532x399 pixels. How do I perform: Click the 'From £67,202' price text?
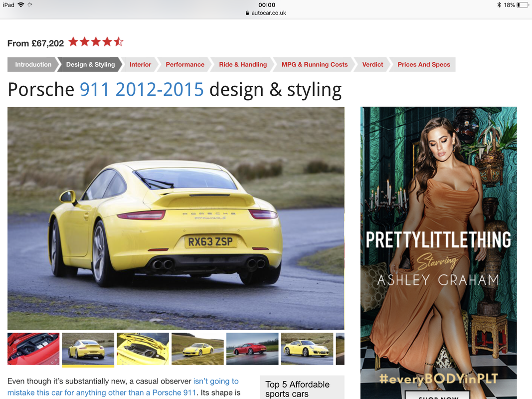35,43
